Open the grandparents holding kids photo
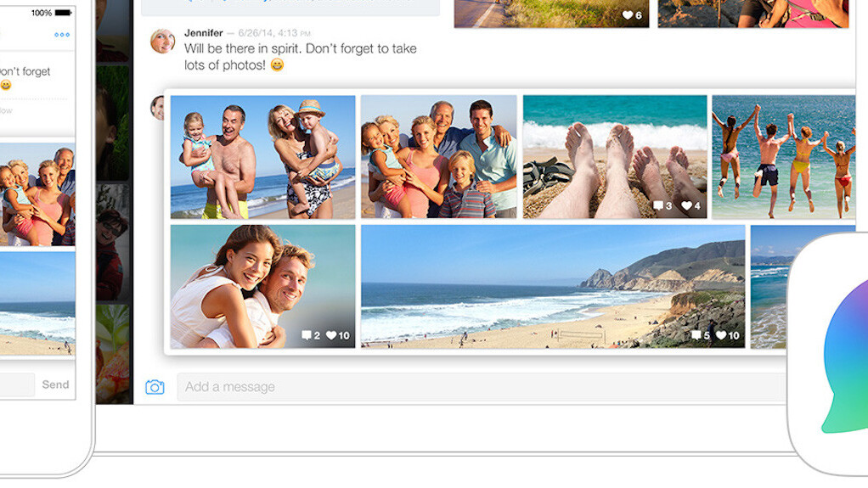The height and width of the screenshot is (488, 868). [262, 157]
